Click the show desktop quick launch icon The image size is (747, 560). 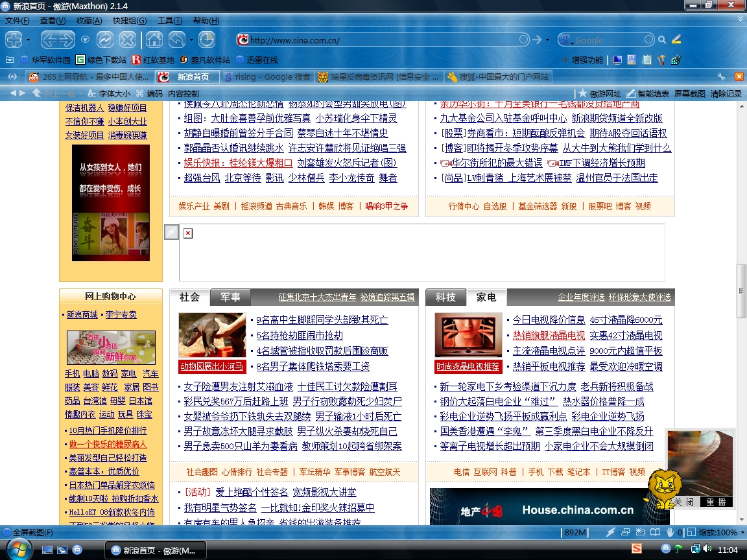coord(47,550)
